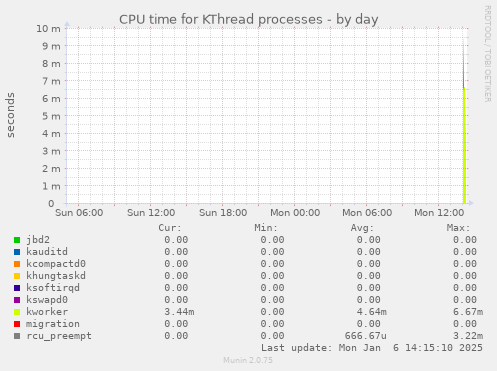Click the Sun 12:00 time axis label
497x371 pixels.
click(x=151, y=213)
